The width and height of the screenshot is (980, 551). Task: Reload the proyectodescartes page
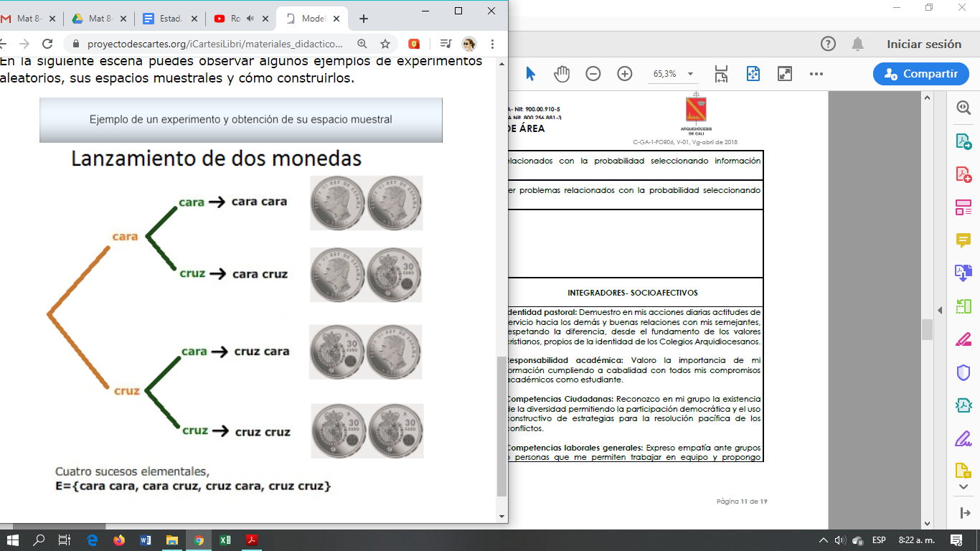(x=47, y=44)
